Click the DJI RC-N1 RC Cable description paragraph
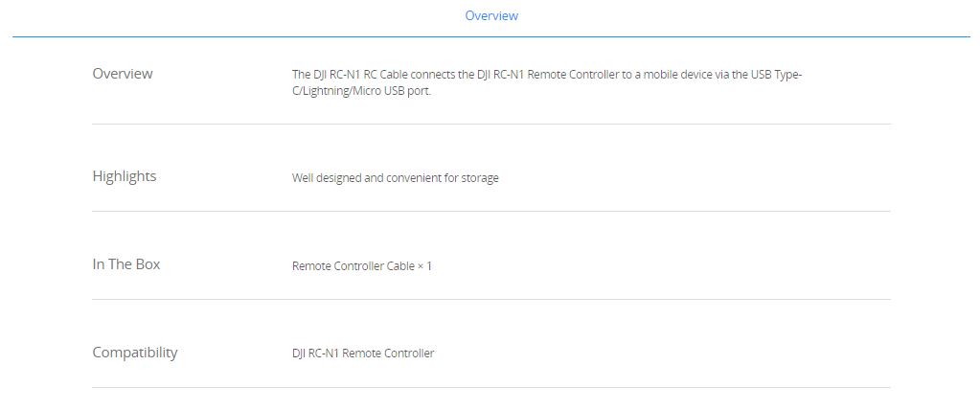The image size is (980, 411). pyautogui.click(x=547, y=82)
